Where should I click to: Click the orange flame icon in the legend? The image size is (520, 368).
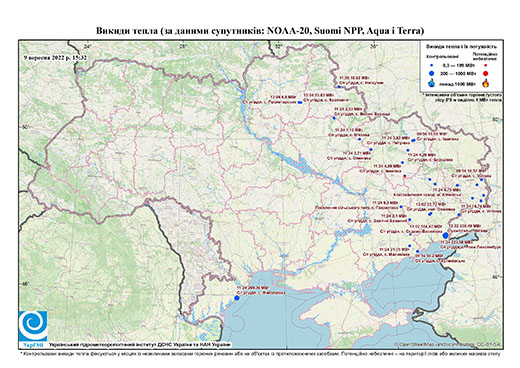tap(485, 83)
